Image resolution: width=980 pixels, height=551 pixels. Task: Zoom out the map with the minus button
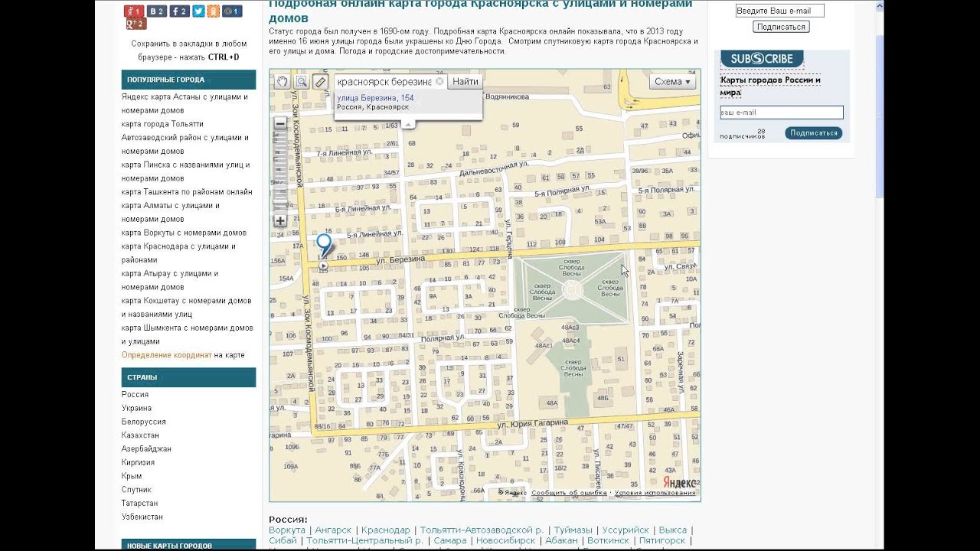click(x=280, y=123)
